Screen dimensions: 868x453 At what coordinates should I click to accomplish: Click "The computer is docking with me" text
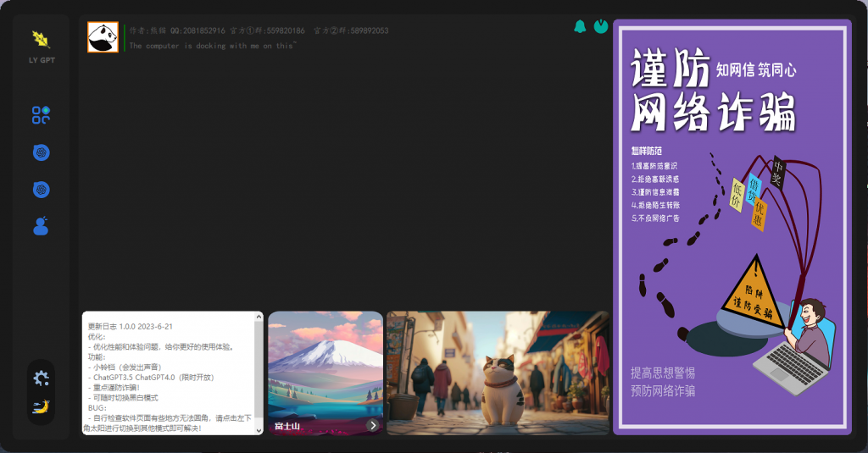coord(212,46)
